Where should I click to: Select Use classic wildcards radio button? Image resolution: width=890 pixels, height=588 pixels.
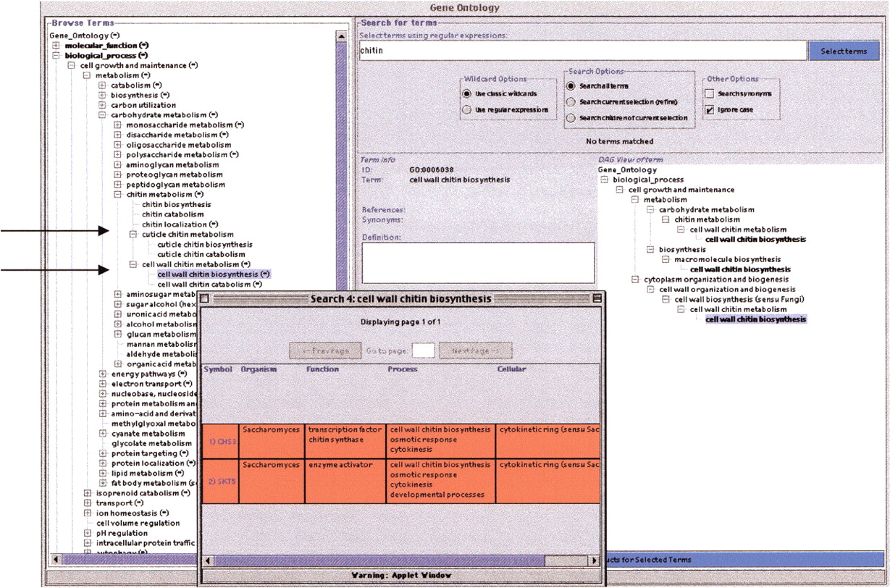[467, 94]
